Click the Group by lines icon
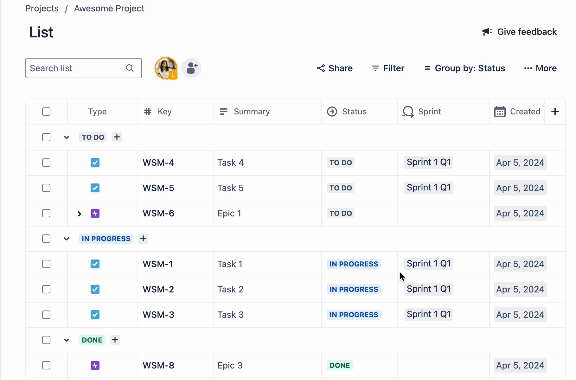576x380 pixels. coord(427,68)
